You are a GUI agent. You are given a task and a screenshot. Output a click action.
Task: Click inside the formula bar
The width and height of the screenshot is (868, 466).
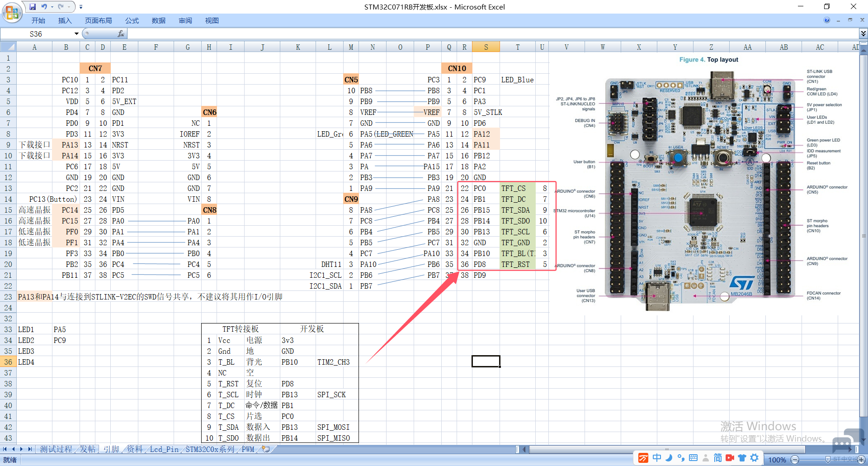(x=493, y=34)
